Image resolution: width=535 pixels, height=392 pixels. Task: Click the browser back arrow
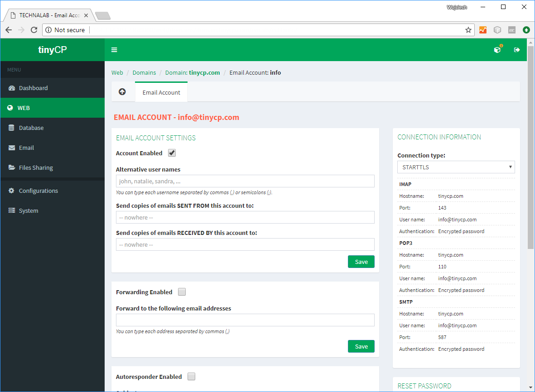[x=9, y=30]
